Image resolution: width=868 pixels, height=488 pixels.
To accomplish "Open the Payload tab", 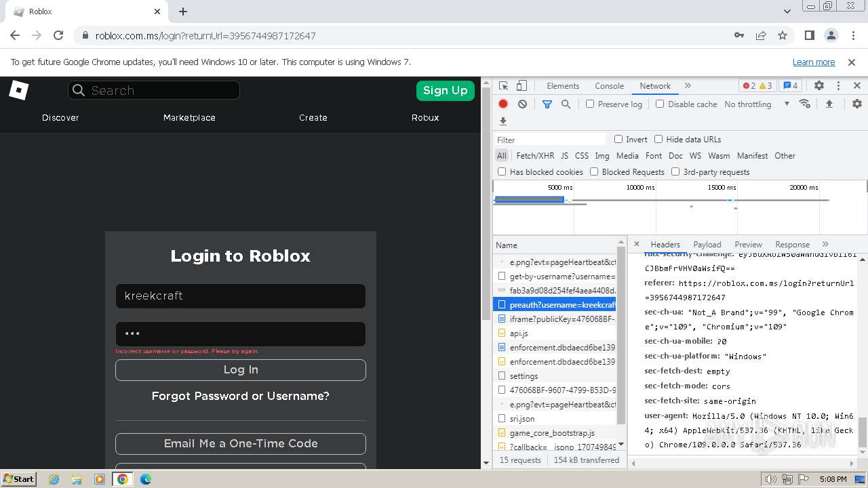I will [707, 245].
